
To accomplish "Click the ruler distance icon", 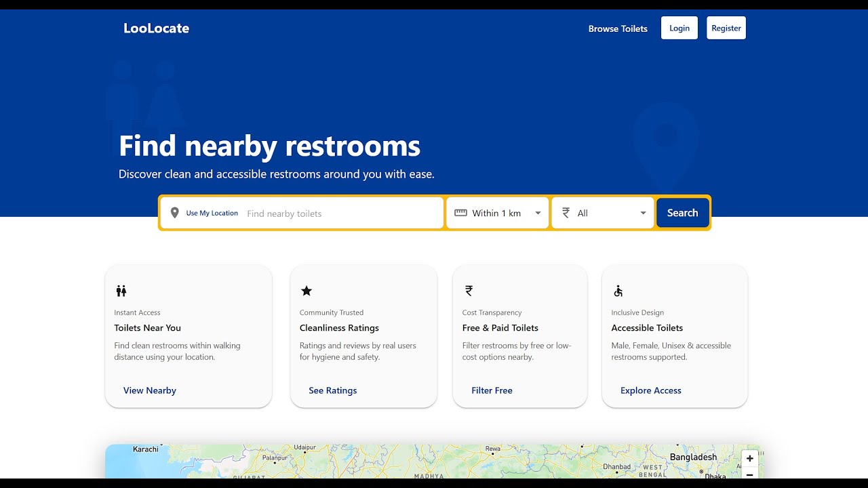I will click(x=460, y=213).
